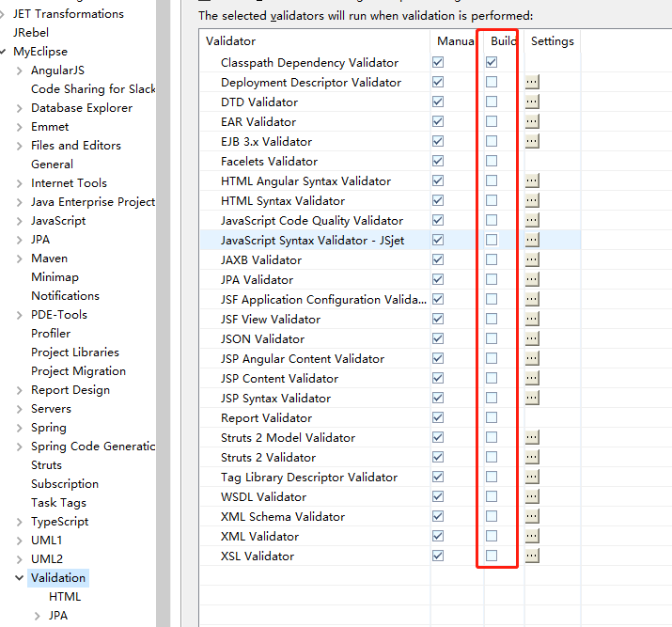The image size is (672, 627).
Task: Open settings for JSP Syntax Validator
Action: [532, 398]
